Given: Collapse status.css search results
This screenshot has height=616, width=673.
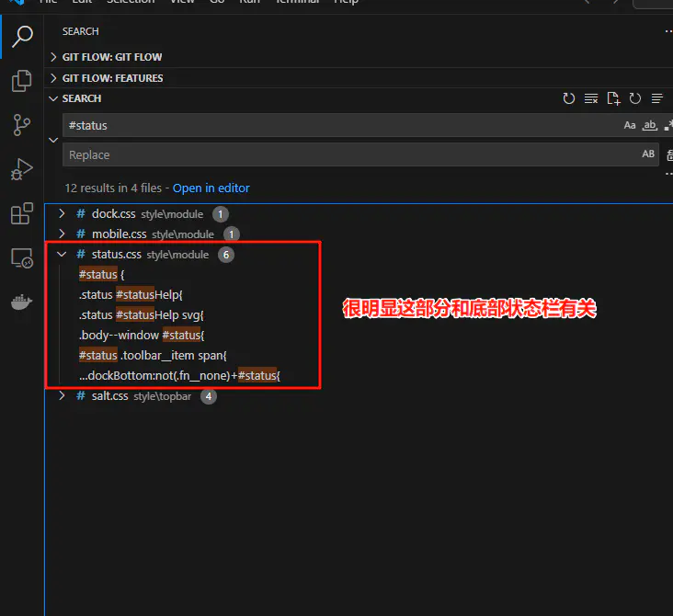Looking at the screenshot, I should 62,255.
